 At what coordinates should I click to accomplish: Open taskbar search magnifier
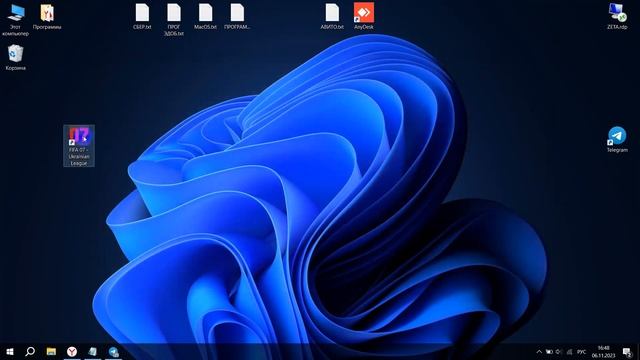pos(30,351)
